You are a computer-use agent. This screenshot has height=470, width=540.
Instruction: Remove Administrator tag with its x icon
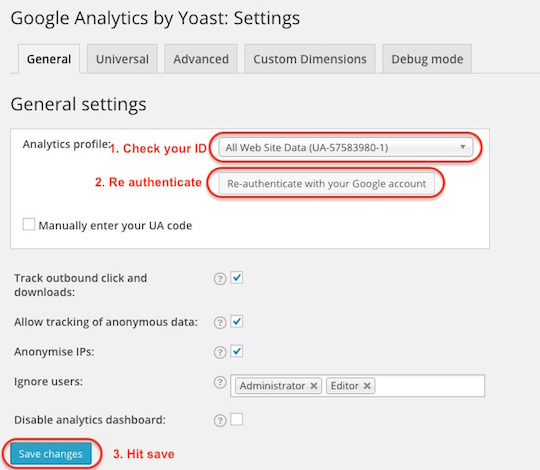313,386
